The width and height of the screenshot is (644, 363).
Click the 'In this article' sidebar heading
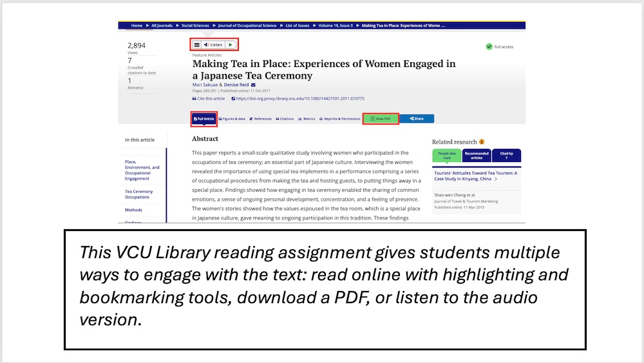click(140, 140)
